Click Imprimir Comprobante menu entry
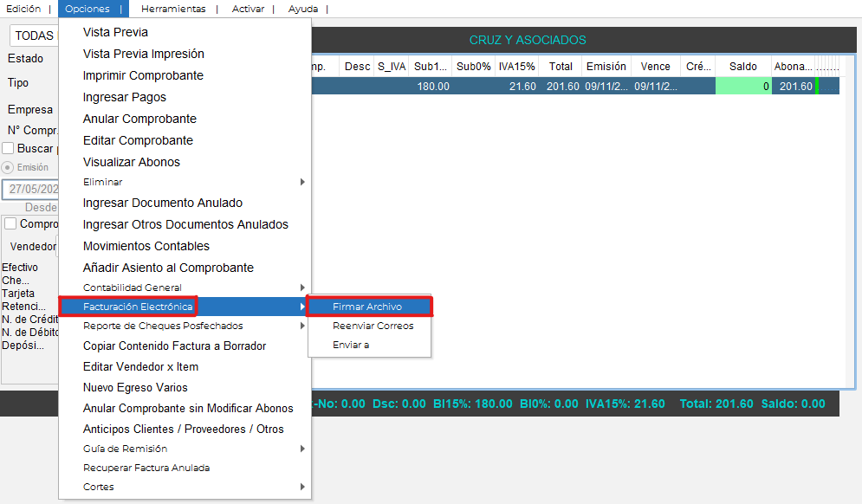Viewport: 862px width, 504px height. 143,75
